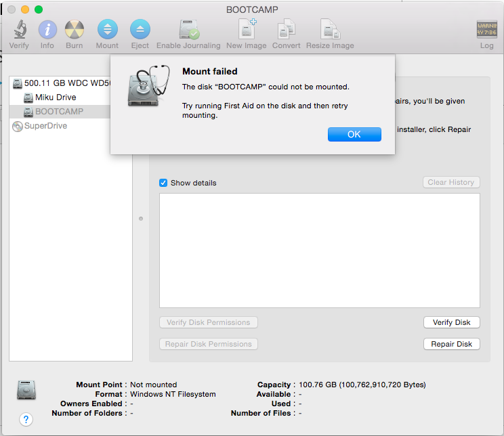Click the Capacity value 100.76 GB text
The image size is (504, 436).
(x=362, y=385)
